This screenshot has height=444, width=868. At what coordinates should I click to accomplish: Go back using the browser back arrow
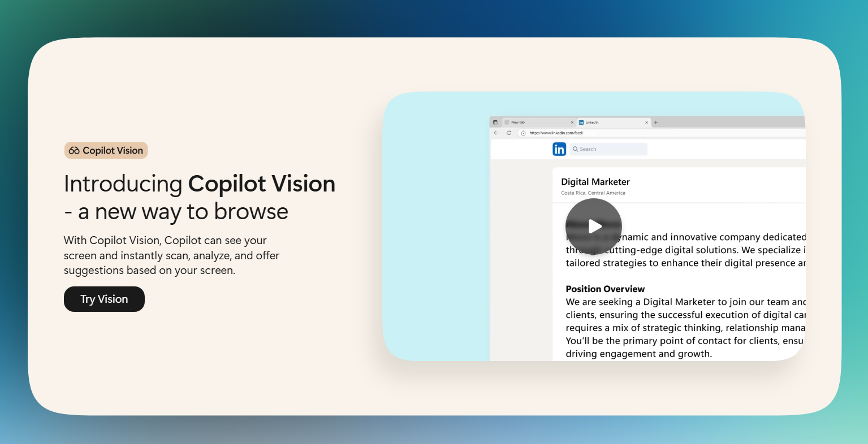tap(496, 133)
